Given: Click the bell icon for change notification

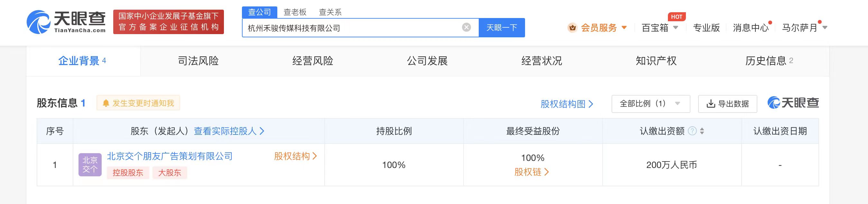Looking at the screenshot, I should pos(106,103).
